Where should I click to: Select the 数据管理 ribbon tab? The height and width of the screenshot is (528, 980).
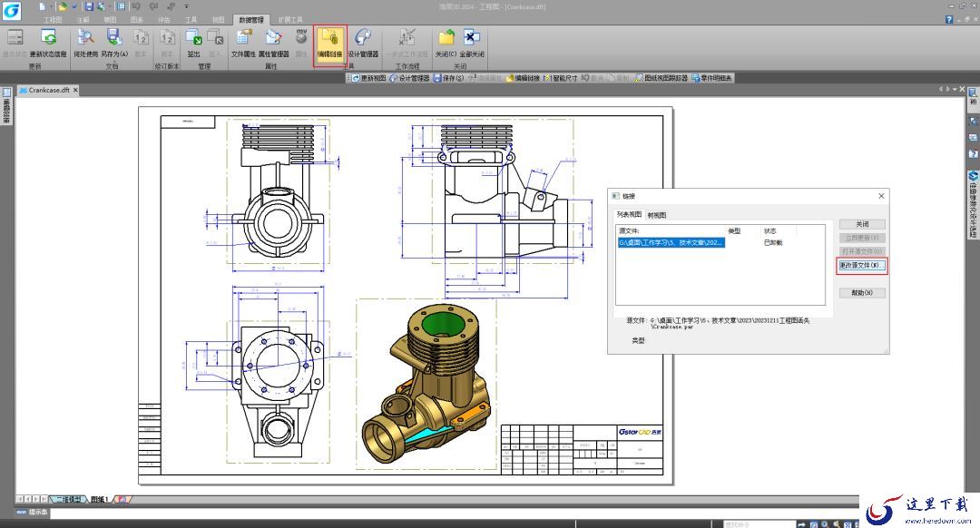(250, 20)
